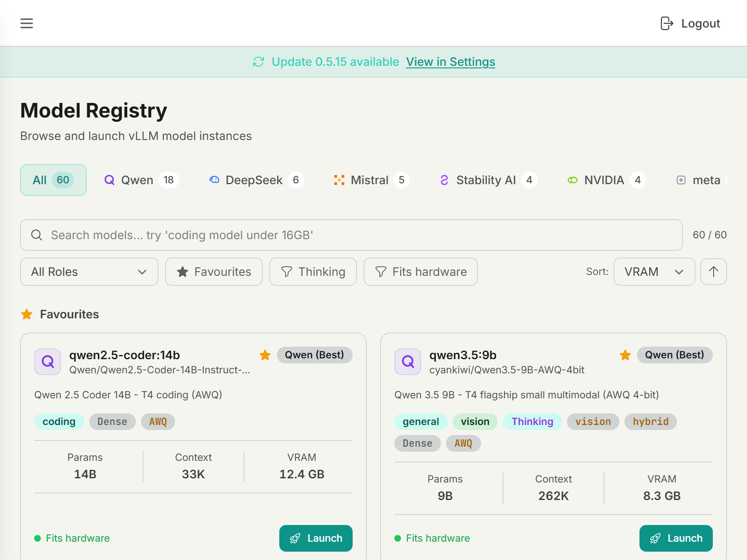The height and width of the screenshot is (560, 747).
Task: Click inside the model search field
Action: pos(250,235)
